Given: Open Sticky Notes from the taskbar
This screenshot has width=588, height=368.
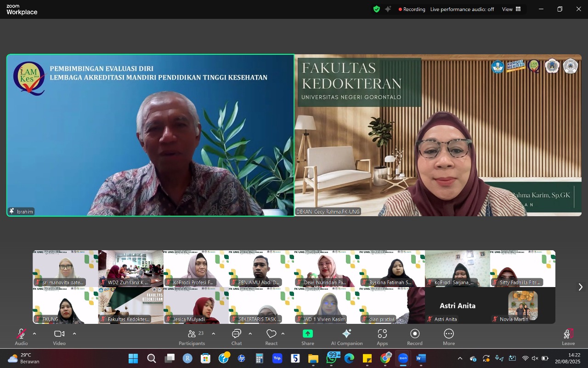Looking at the screenshot, I should point(367,358).
